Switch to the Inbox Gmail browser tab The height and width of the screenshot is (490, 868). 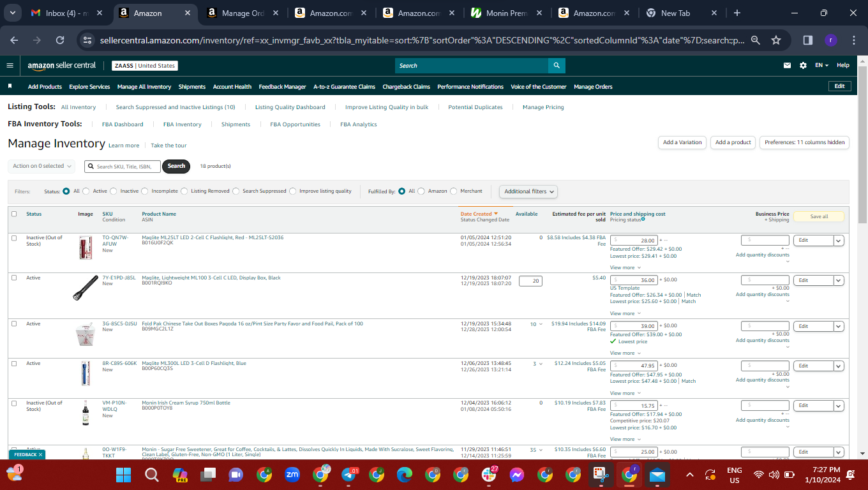click(66, 13)
